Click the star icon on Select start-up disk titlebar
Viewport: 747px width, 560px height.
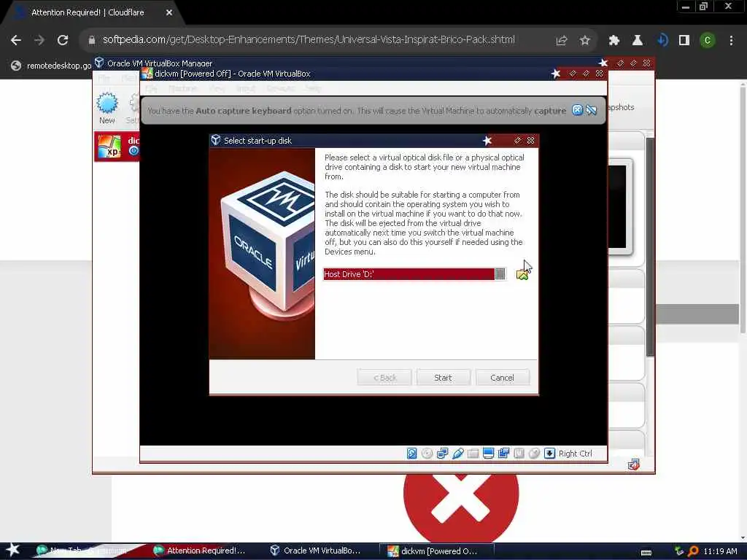coord(487,141)
